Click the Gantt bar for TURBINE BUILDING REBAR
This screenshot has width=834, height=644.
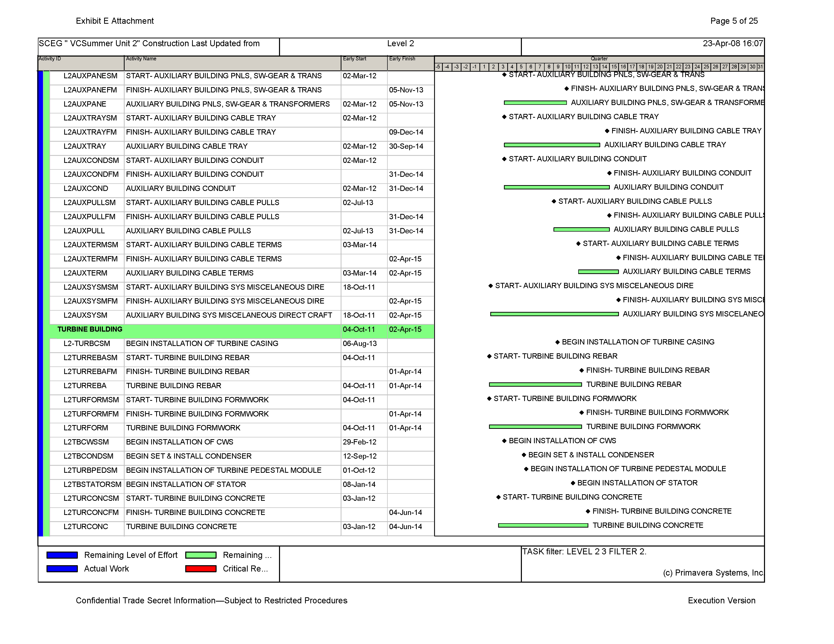[535, 385]
